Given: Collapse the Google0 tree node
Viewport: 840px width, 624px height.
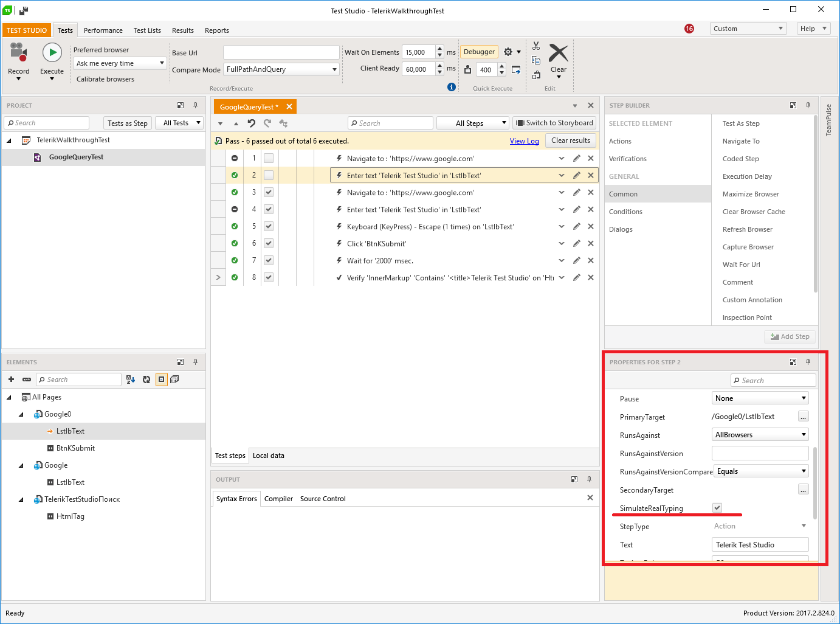Looking at the screenshot, I should coord(21,414).
